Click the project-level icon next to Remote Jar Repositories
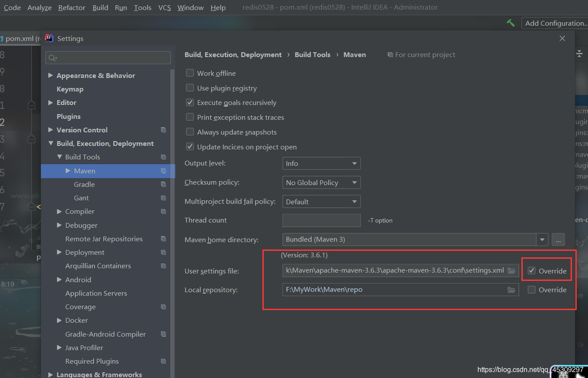588x378 pixels. pyautogui.click(x=163, y=239)
